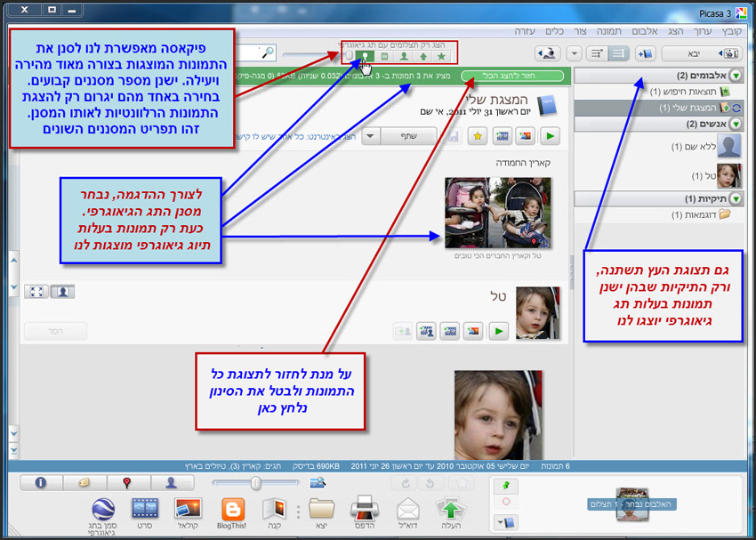Screen dimensions: 756x540
Task: Switch faces view to face crop mode
Action: click(x=62, y=292)
